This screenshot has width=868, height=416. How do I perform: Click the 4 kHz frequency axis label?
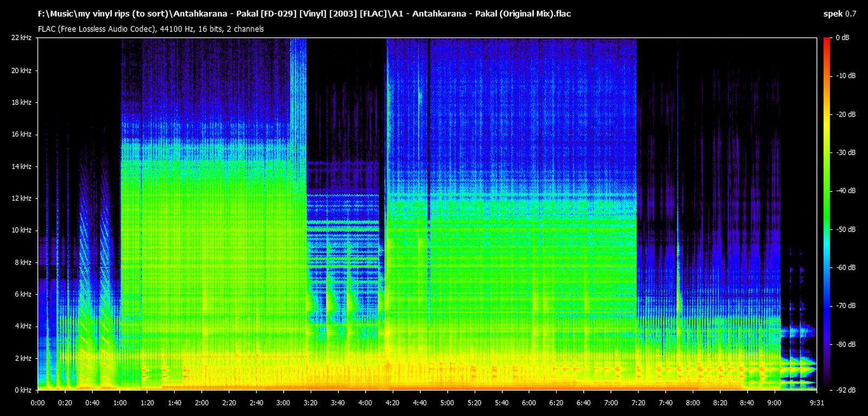click(22, 327)
